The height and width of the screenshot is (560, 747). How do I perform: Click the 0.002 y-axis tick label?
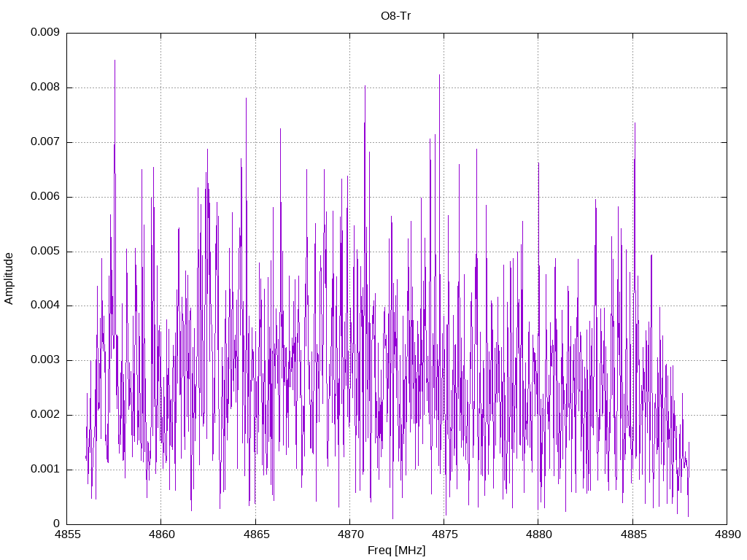point(45,415)
